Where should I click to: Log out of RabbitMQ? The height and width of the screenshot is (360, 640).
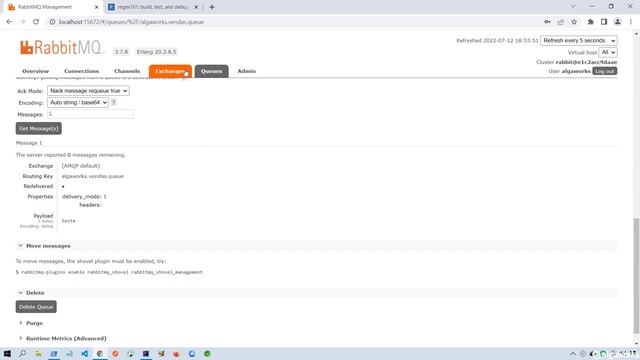point(604,71)
